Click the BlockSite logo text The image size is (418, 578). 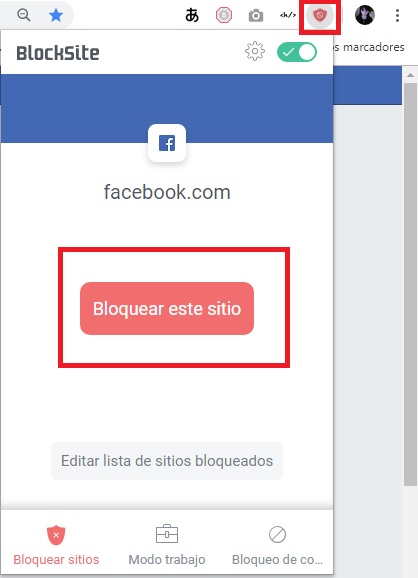click(58, 53)
